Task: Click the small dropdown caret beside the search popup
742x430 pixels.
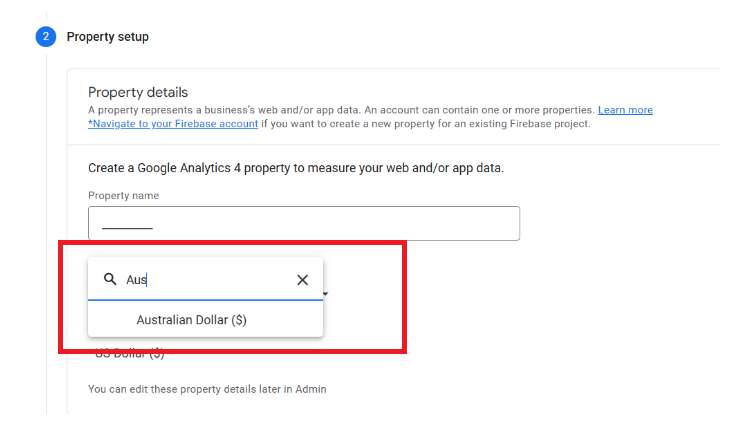Action: (x=326, y=294)
